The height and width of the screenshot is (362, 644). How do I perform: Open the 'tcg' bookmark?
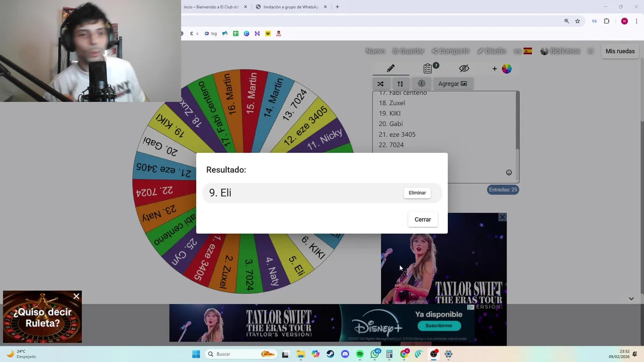[211, 34]
